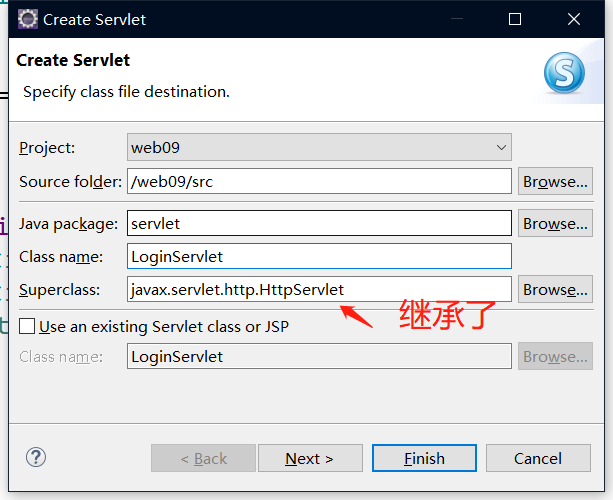Click the Source folder text field

(x=319, y=182)
